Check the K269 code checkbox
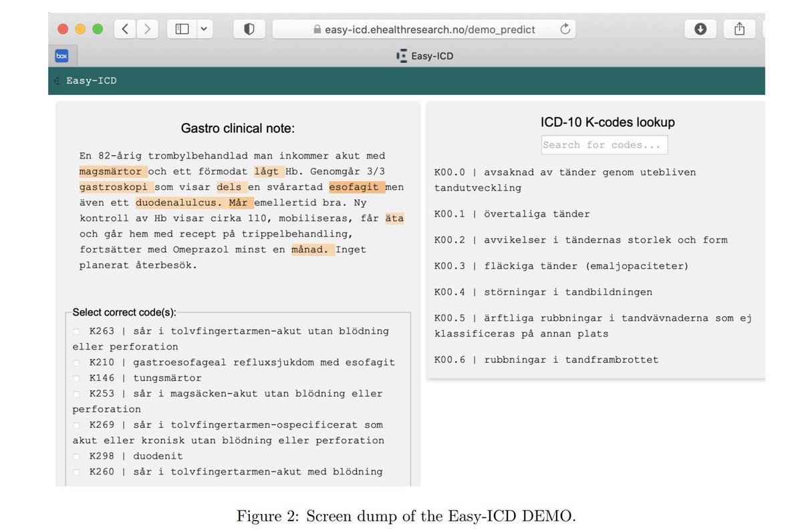The height and width of the screenshot is (532, 802). pyautogui.click(x=76, y=425)
